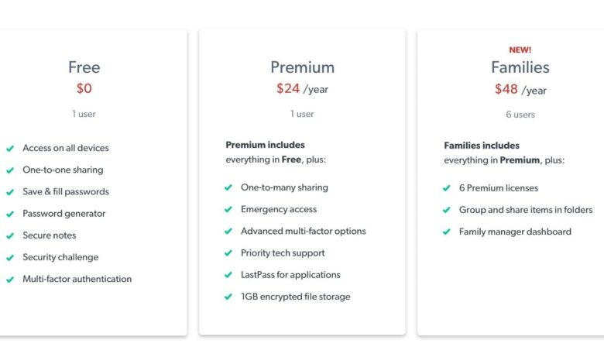Click the 6 users label under Families
Image resolution: width=604 pixels, height=364 pixels.
pyautogui.click(x=520, y=115)
